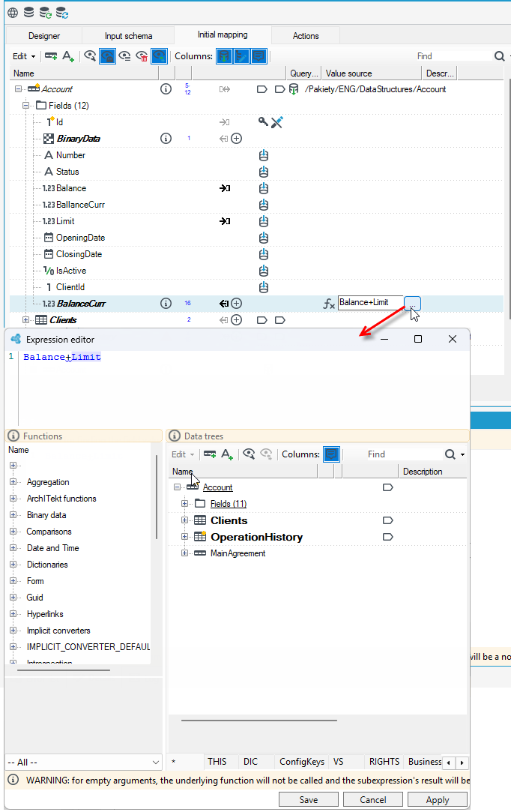Click the info icon on the Account row
The height and width of the screenshot is (812, 511).
point(166,89)
